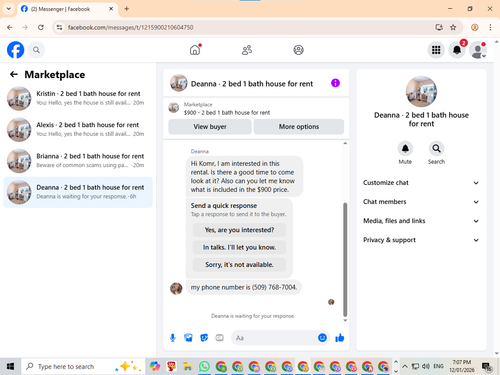Viewport: 500px width, 375px height.
Task: Open Kristin's rental conversation
Action: (78, 98)
